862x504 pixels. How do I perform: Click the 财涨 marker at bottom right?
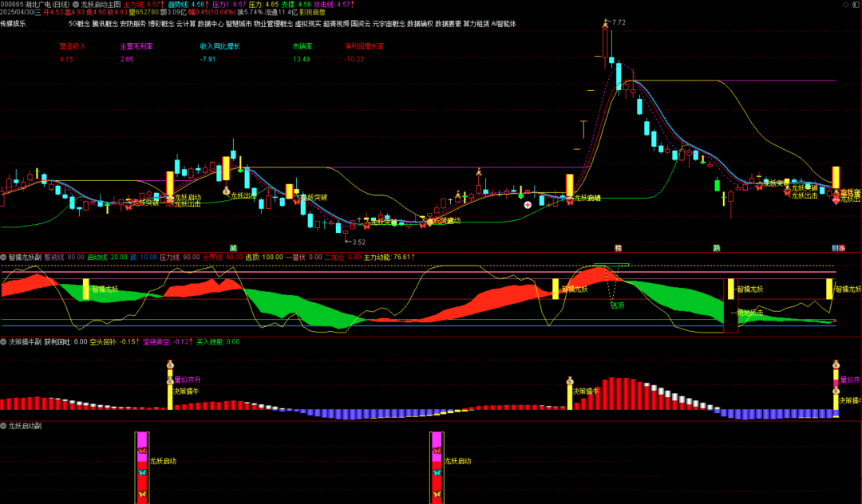point(837,247)
